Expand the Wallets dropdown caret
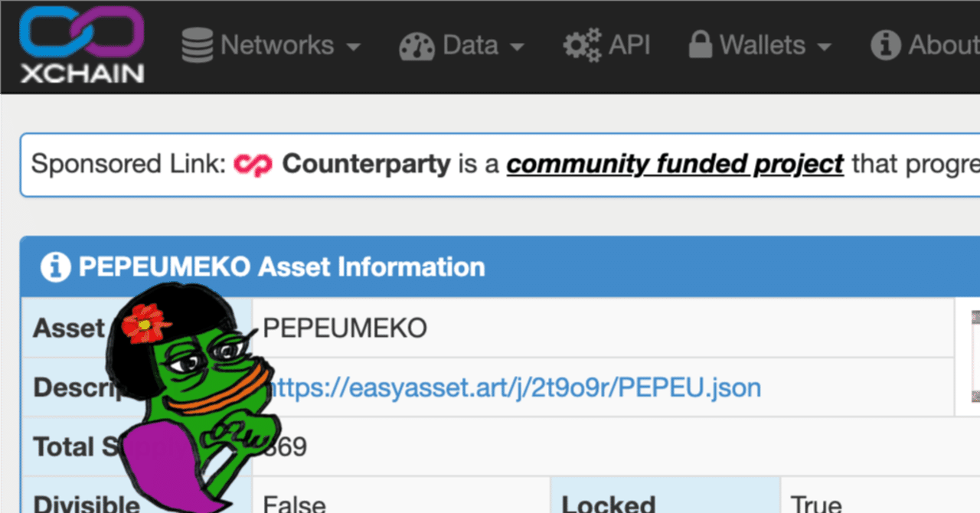Screen dimensions: 980x513 pos(824,47)
